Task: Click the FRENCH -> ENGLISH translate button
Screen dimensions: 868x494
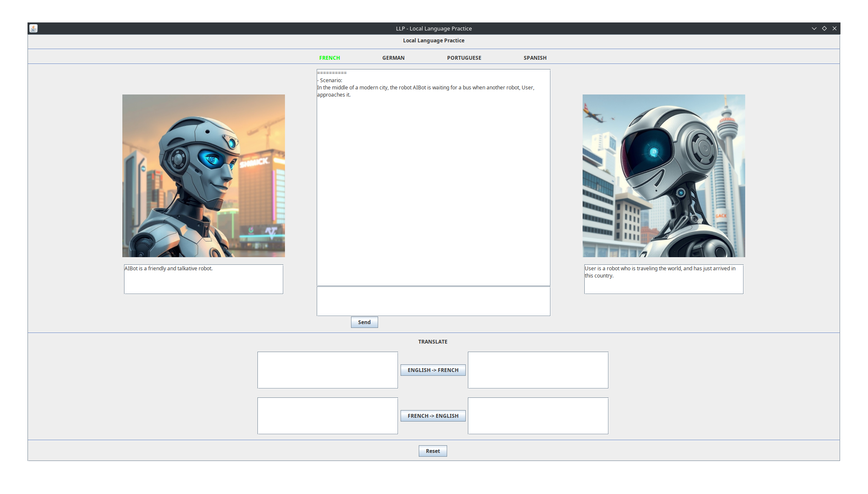Action: [x=433, y=416]
